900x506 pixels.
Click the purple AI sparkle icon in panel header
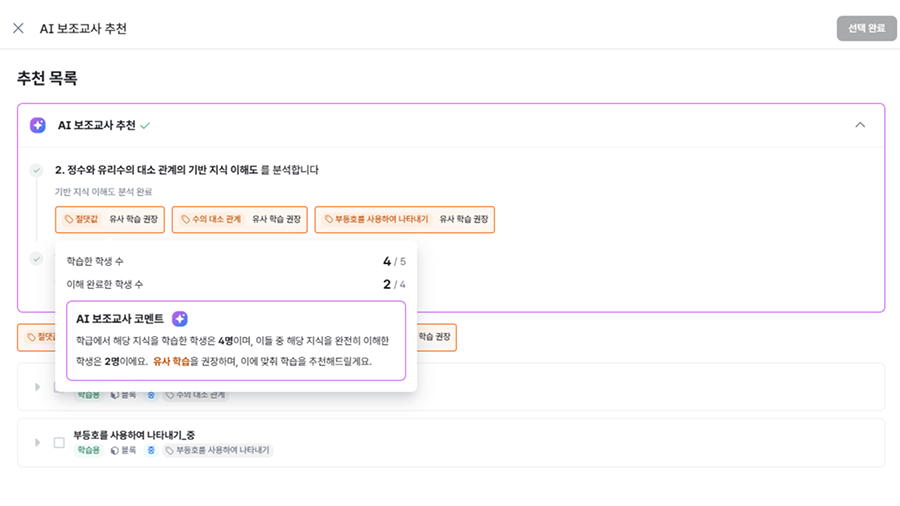coord(38,125)
